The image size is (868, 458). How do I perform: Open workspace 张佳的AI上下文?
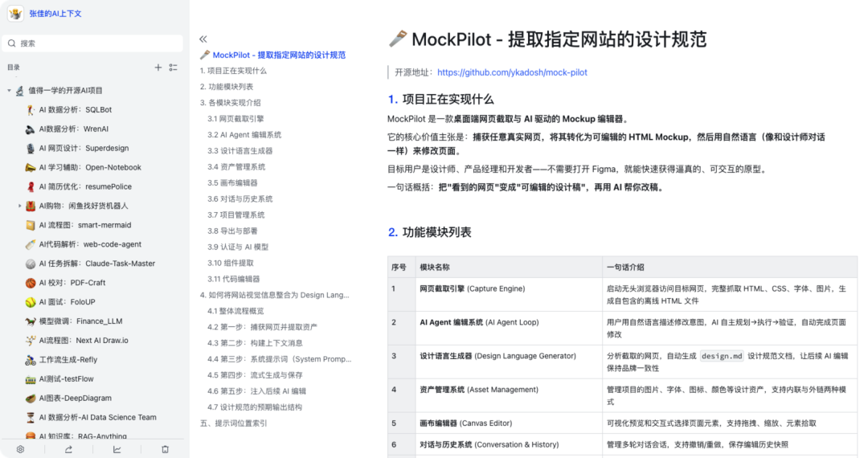point(55,14)
